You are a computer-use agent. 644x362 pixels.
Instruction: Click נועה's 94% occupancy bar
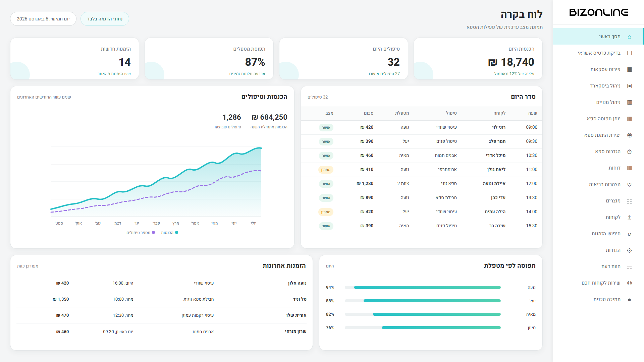coord(423,287)
